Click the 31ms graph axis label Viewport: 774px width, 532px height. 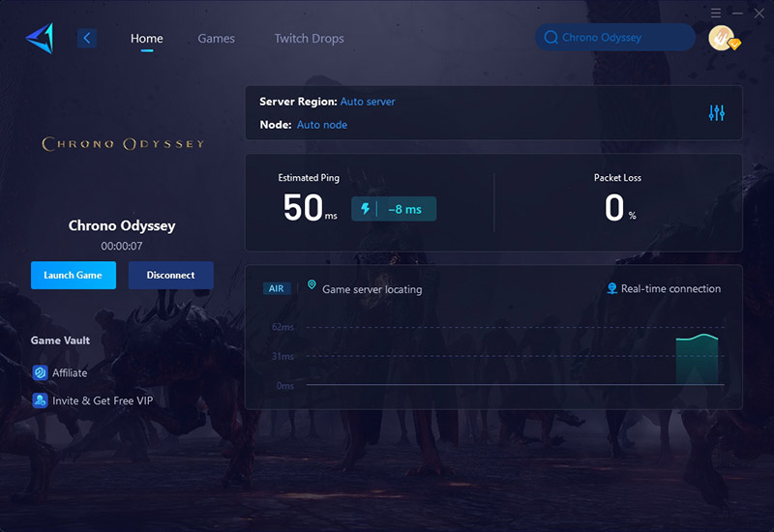click(283, 356)
